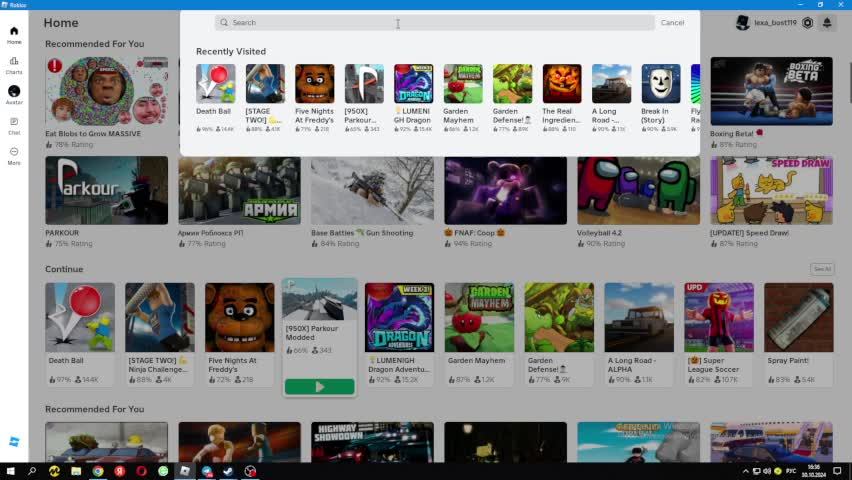The width and height of the screenshot is (852, 480).
Task: Click the lexa_bost119 username
Action: pyautogui.click(x=775, y=23)
